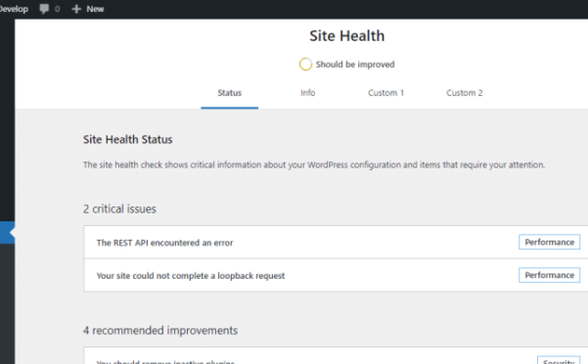
Task: Click the Site Health page title
Action: (347, 36)
